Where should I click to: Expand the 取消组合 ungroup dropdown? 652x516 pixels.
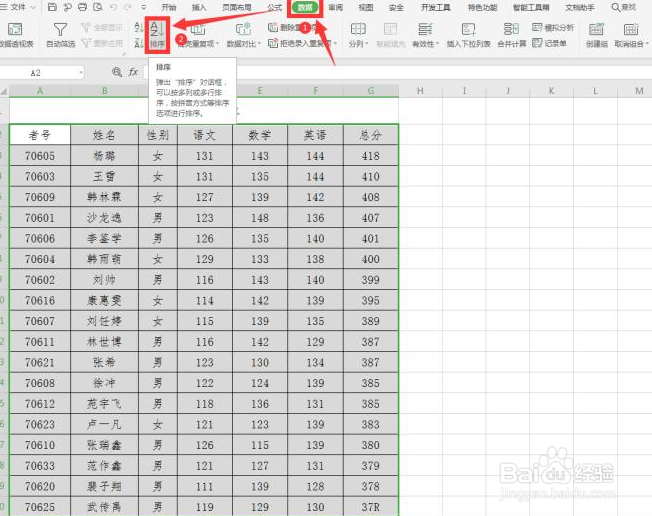pyautogui.click(x=647, y=43)
